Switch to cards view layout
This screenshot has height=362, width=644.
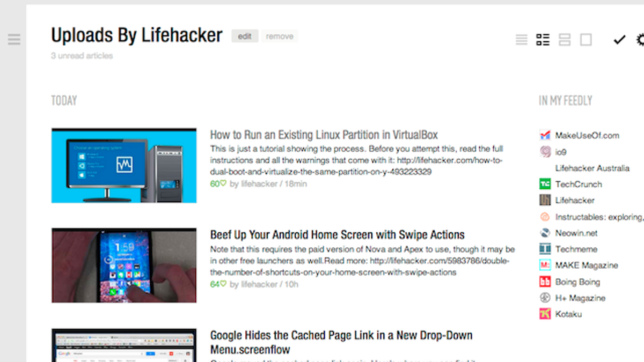(x=565, y=40)
